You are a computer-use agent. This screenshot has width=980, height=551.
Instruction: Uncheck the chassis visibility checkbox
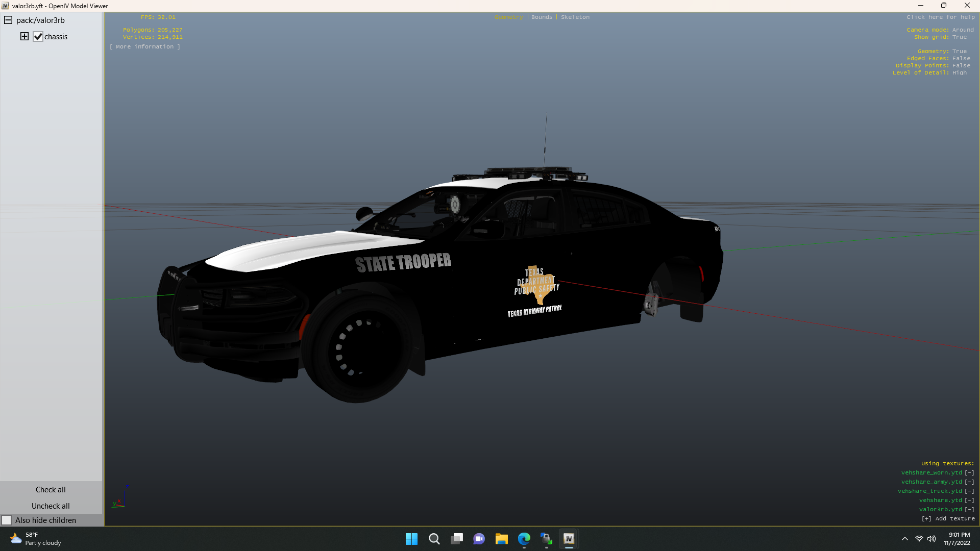[x=38, y=37]
